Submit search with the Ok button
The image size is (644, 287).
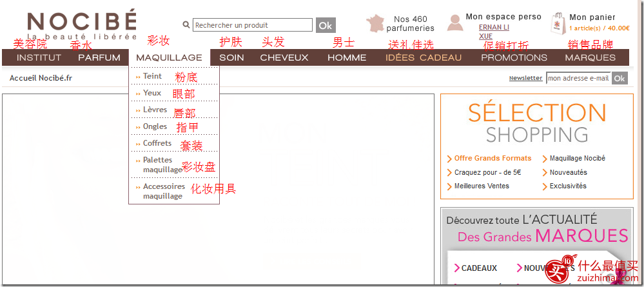tap(326, 25)
